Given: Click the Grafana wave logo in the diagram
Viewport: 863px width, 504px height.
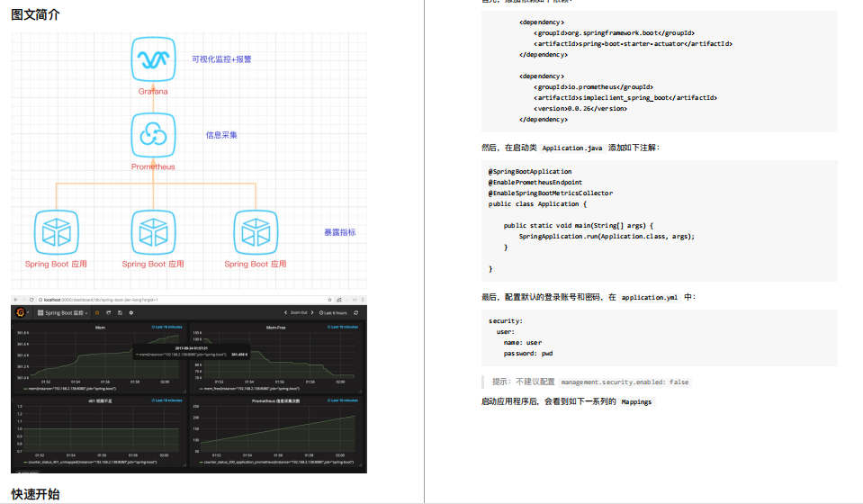Looking at the screenshot, I should 153,59.
